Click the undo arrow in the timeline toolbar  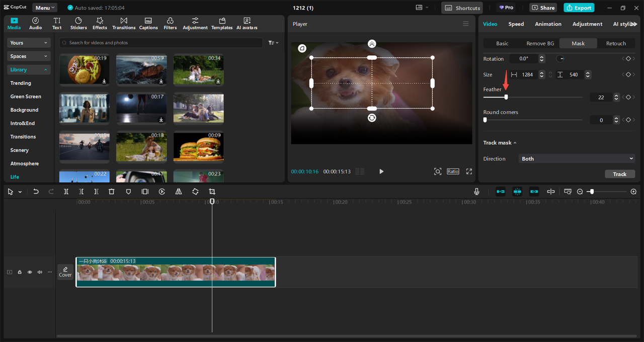pos(36,192)
